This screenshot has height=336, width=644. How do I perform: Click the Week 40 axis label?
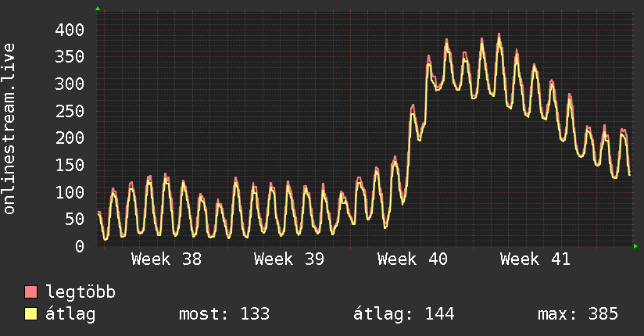[413, 259]
